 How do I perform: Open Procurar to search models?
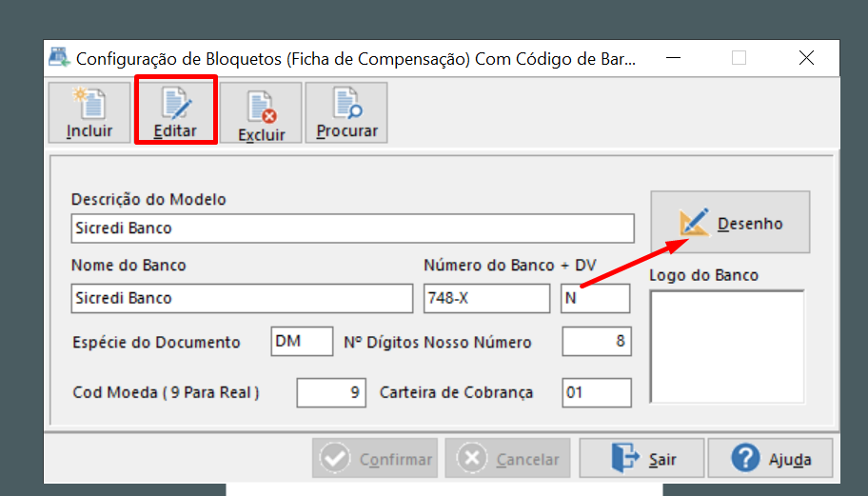click(346, 113)
